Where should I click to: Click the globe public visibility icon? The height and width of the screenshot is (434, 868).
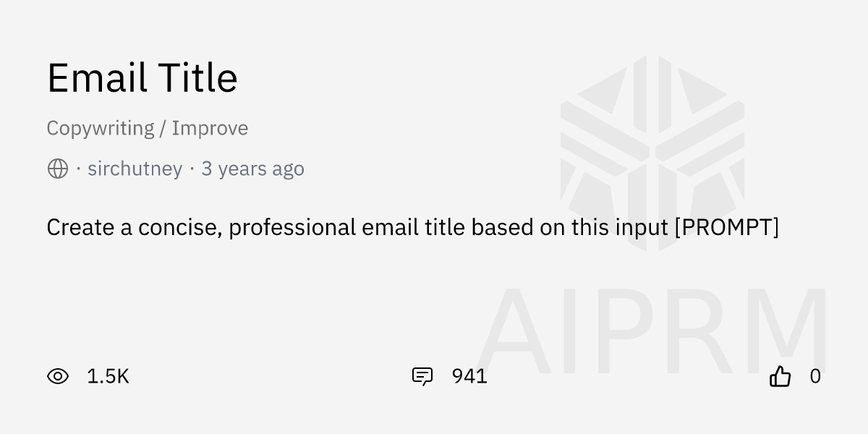coord(58,169)
